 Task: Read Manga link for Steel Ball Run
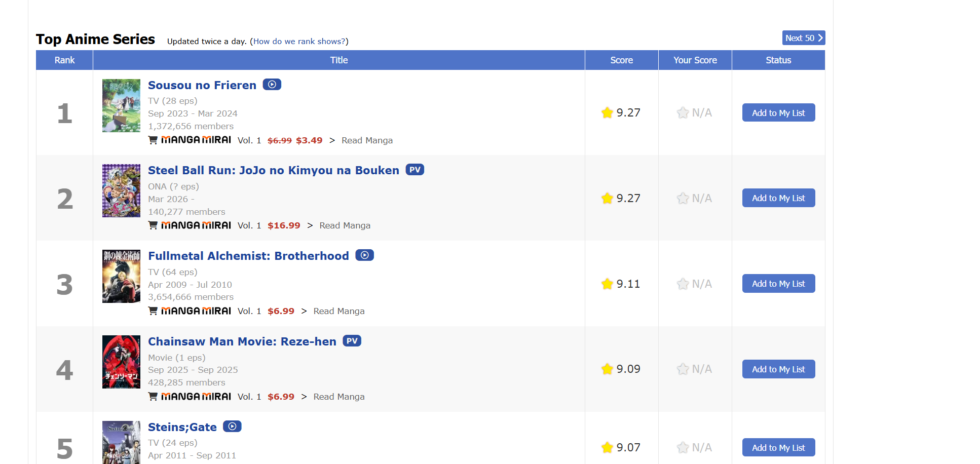pyautogui.click(x=345, y=225)
